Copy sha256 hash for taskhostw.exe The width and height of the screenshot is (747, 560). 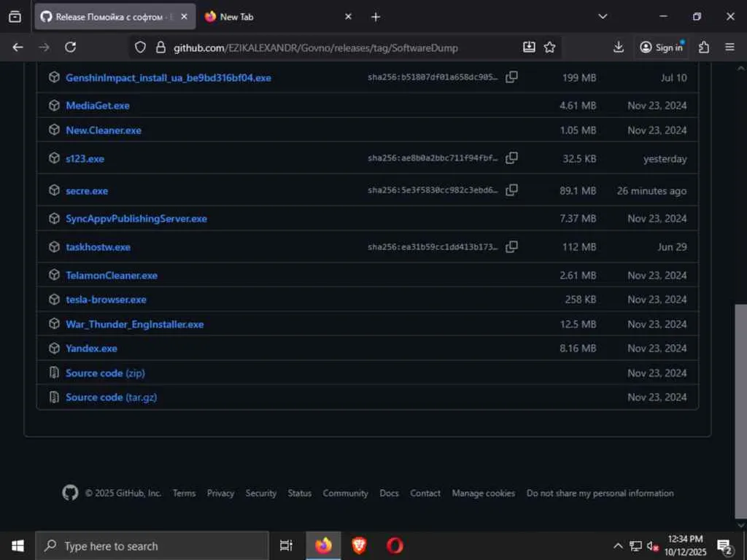pyautogui.click(x=511, y=246)
